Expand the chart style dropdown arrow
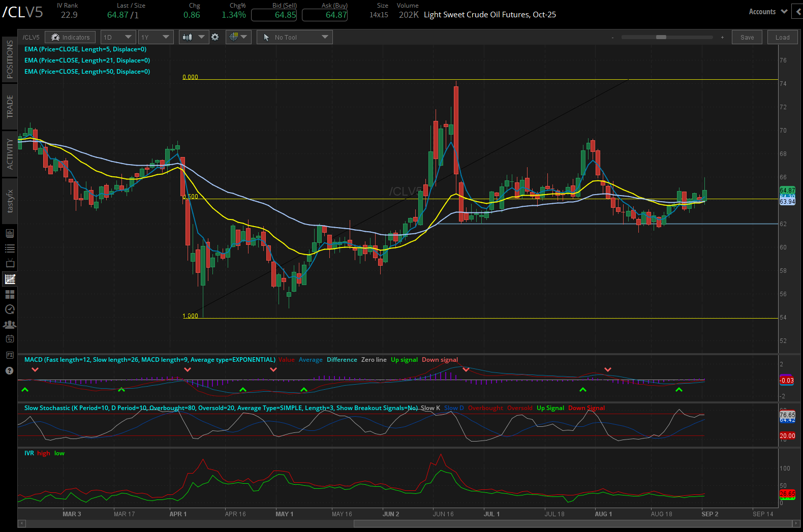803x532 pixels. click(x=201, y=37)
